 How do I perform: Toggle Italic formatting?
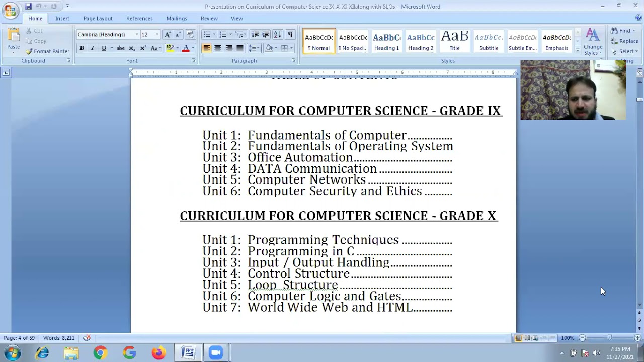coord(93,48)
